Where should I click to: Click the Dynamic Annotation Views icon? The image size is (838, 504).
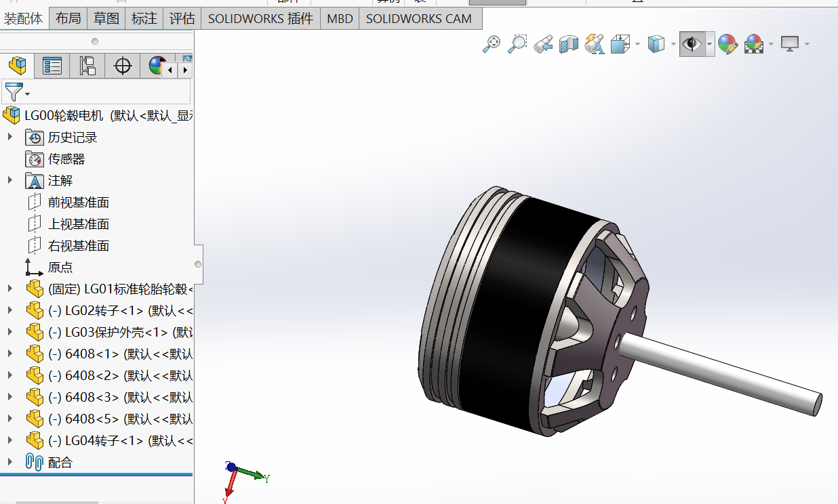(595, 44)
